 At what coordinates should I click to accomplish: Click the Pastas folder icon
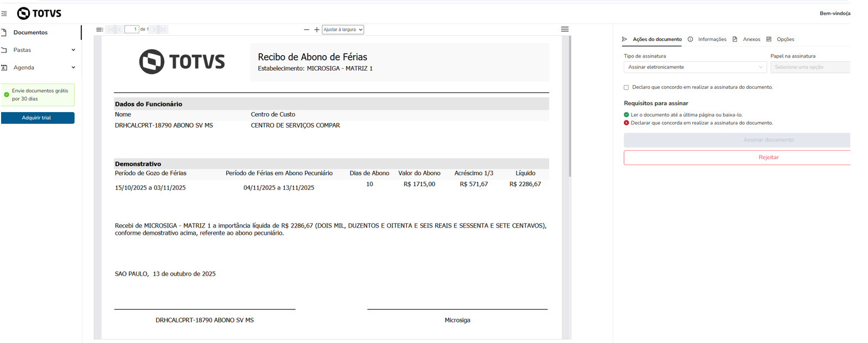[4, 50]
